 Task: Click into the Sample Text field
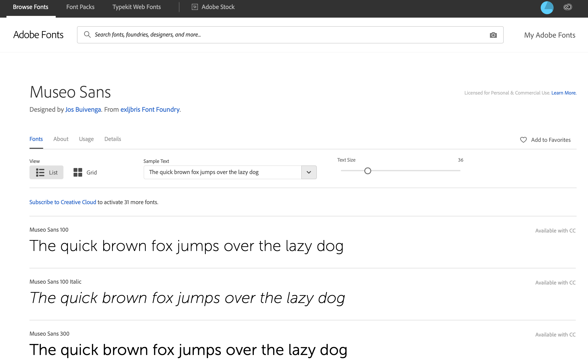point(223,172)
